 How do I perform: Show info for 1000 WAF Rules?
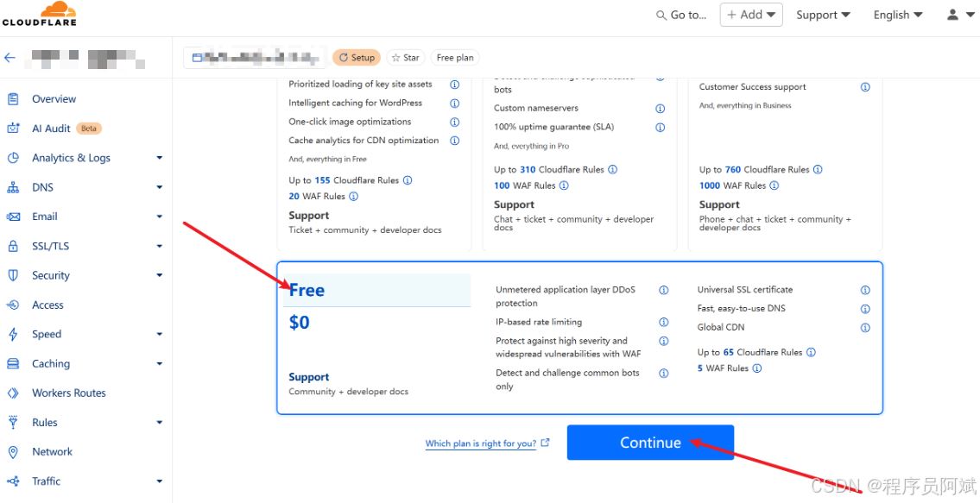[x=775, y=185]
